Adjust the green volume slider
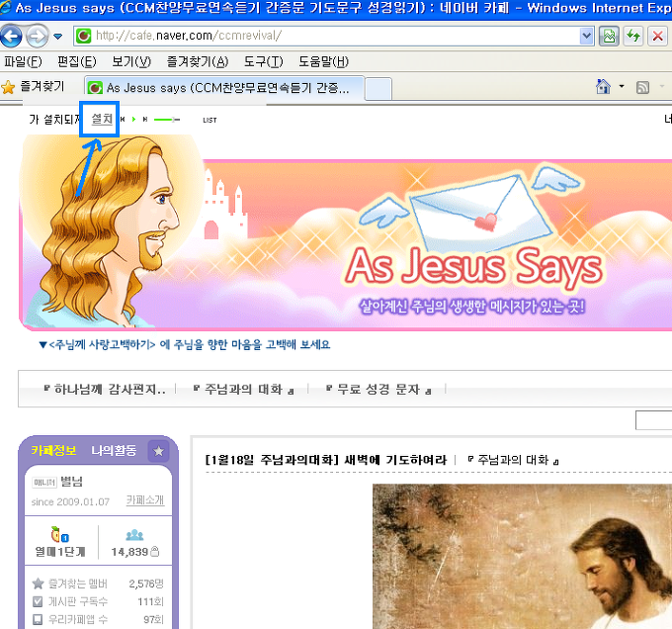 (167, 120)
